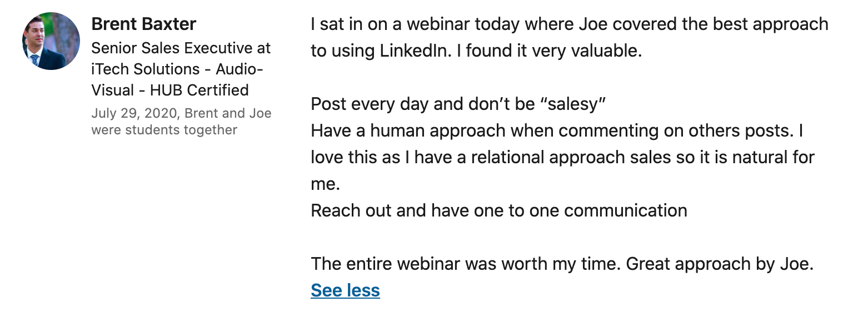Click the 'Reach out and have' line
Viewport: 868px width, 312px height.
pos(498,211)
